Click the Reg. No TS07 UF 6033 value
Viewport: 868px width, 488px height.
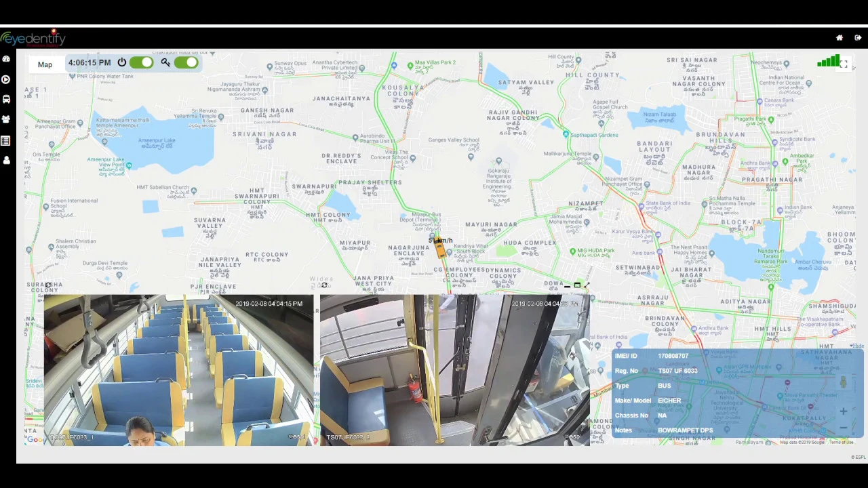(677, 371)
